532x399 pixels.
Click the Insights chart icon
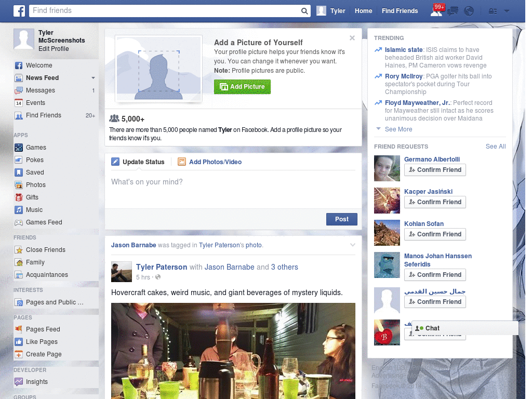(19, 382)
